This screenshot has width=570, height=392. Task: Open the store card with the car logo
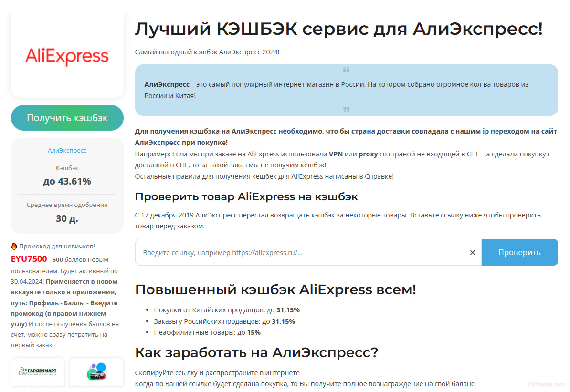96,371
